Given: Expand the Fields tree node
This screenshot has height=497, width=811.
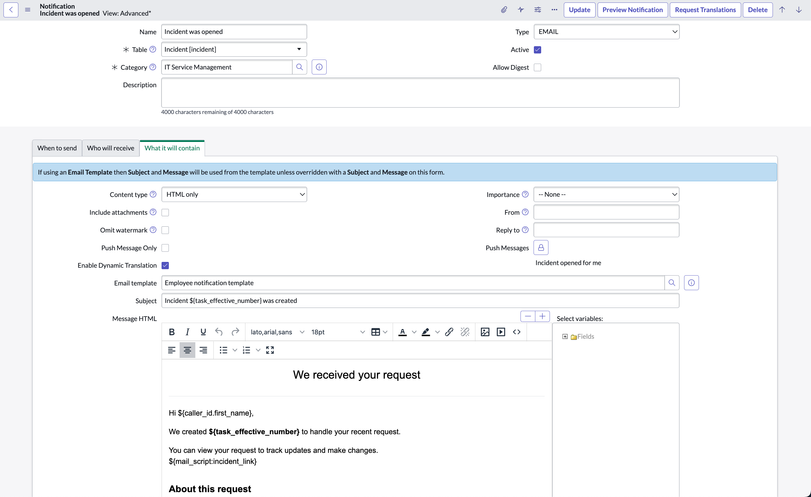Looking at the screenshot, I should click(565, 337).
